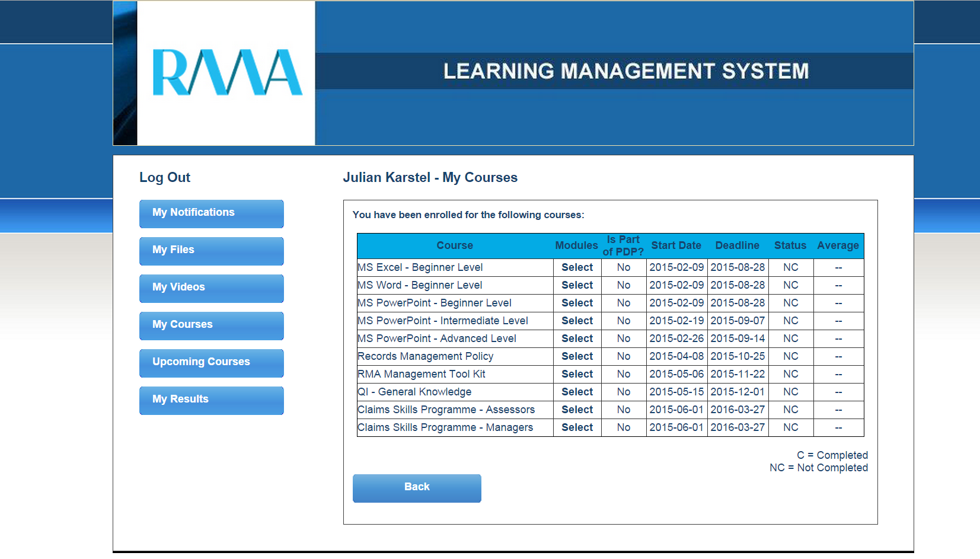Click MS PowerPoint - Beginner Level course name
The height and width of the screenshot is (559, 980).
point(435,303)
